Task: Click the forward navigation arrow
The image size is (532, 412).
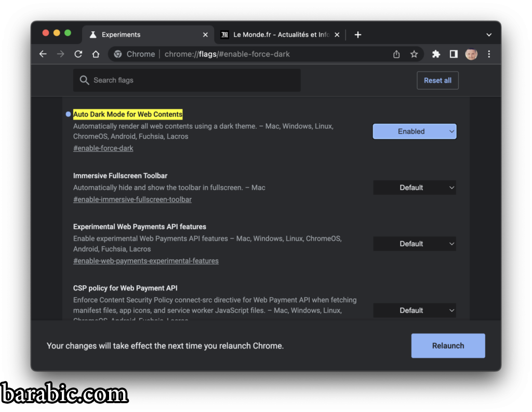Action: [x=60, y=54]
